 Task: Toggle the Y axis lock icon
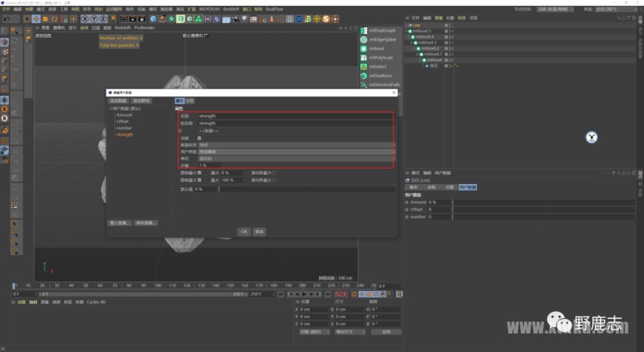pyautogui.click(x=94, y=19)
